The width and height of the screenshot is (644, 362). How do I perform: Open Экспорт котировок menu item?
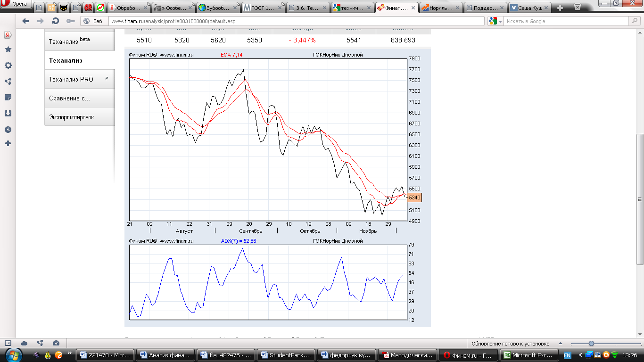(x=80, y=117)
